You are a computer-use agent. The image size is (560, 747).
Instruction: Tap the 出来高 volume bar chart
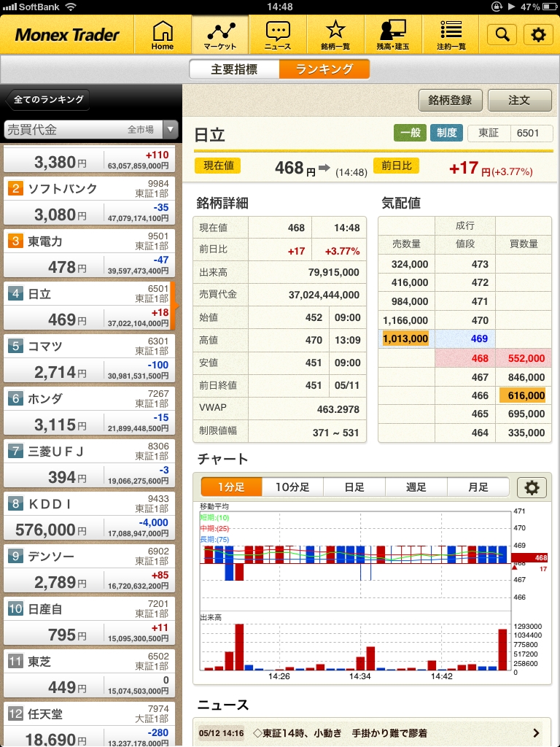pos(356,646)
